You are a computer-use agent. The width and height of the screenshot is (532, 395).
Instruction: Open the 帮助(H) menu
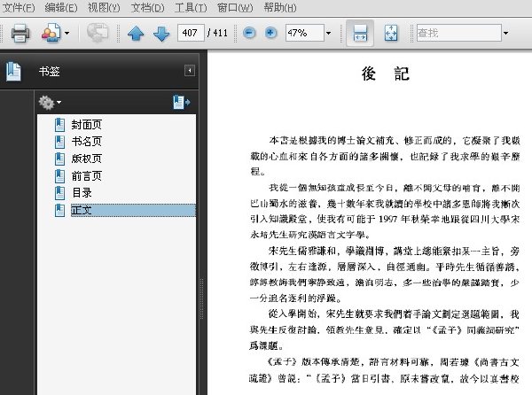pyautogui.click(x=280, y=7)
